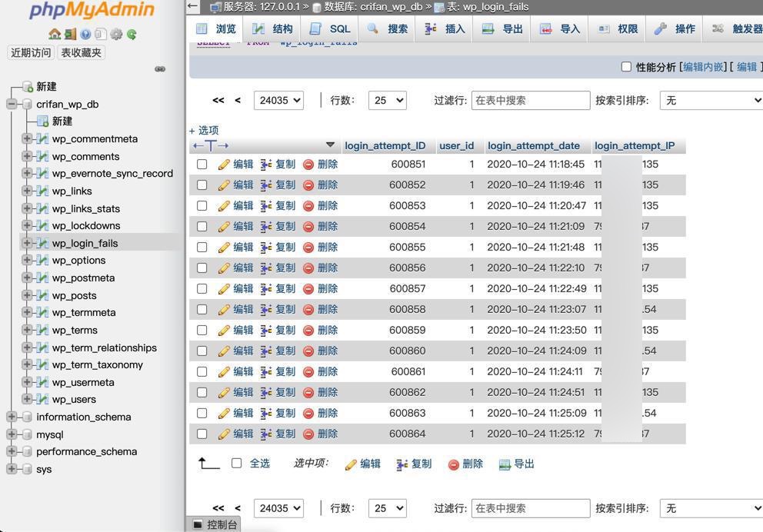Open the navigation settings gear icon
The height and width of the screenshot is (532, 763).
116,34
